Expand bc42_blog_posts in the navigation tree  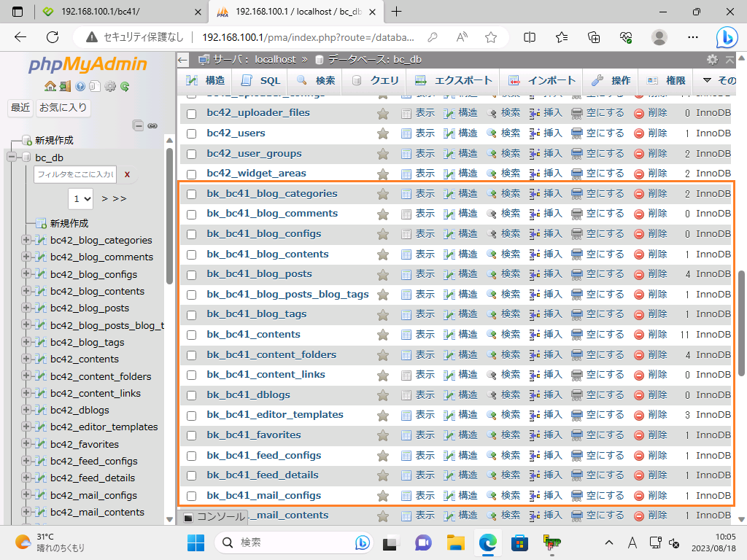point(27,308)
